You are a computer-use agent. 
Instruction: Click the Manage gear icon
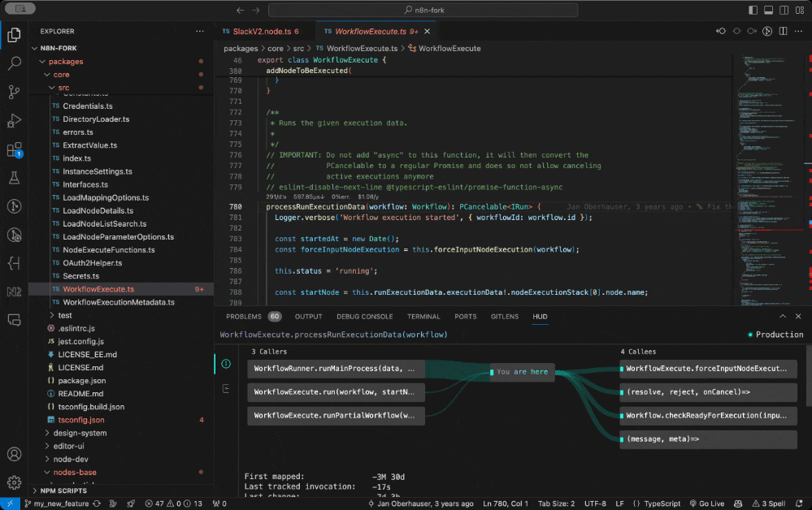tap(14, 482)
